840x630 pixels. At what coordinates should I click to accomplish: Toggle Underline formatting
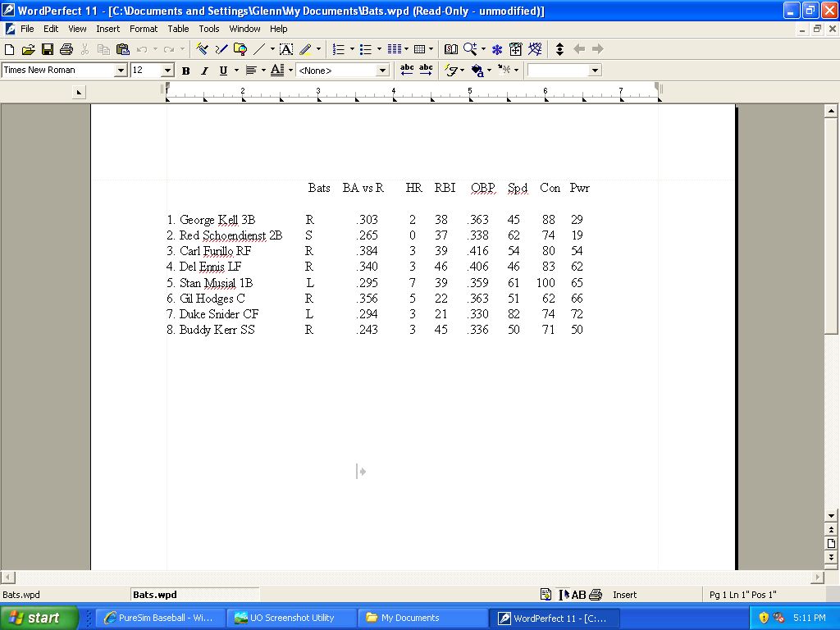[x=223, y=71]
